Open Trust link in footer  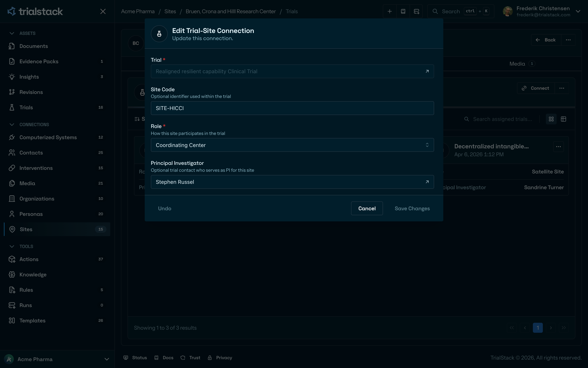190,357
